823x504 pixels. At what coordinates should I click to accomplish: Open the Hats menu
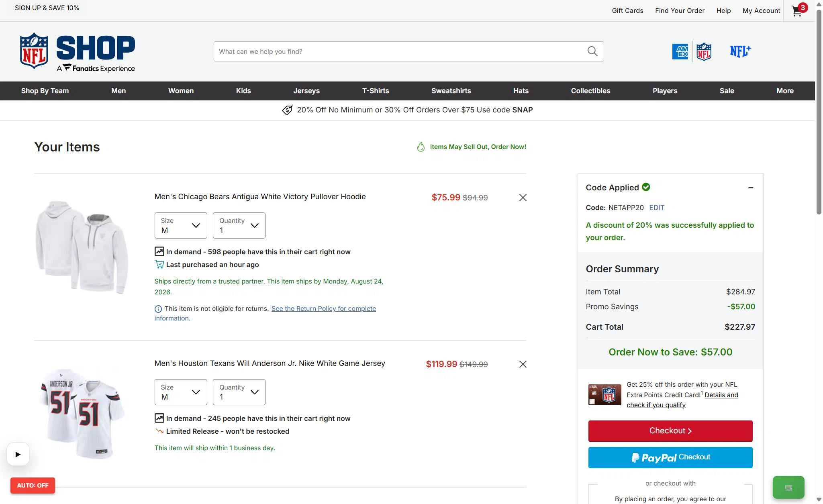coord(521,91)
